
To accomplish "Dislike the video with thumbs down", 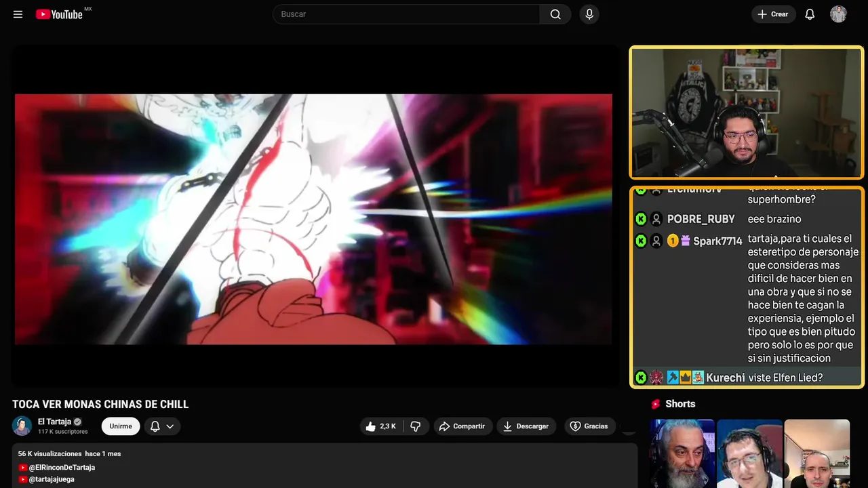I will [x=416, y=426].
